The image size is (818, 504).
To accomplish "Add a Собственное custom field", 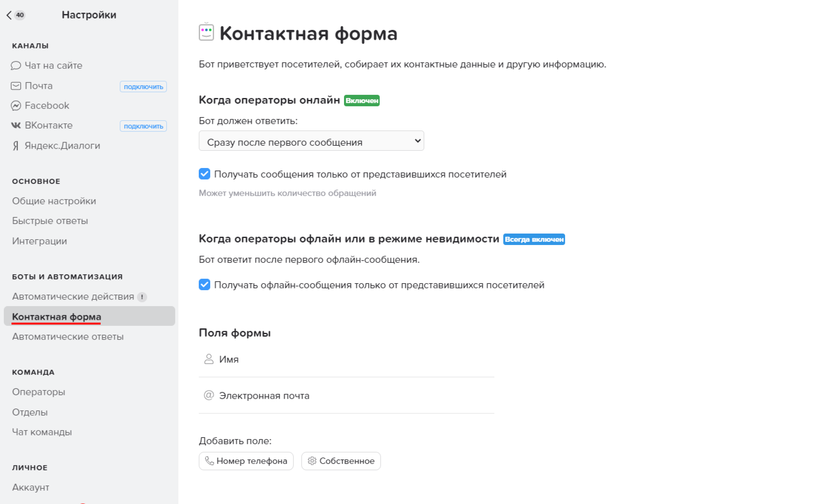I will coord(341,461).
